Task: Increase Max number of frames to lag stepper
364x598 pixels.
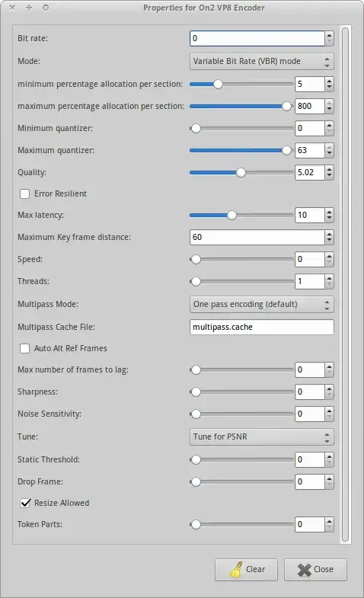Action: pyautogui.click(x=329, y=366)
